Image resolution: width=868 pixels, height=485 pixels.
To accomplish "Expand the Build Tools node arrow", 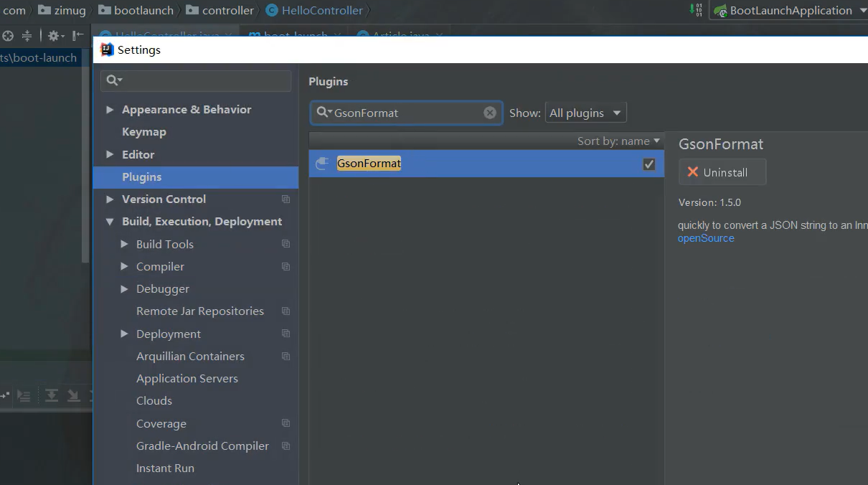I will (x=124, y=244).
